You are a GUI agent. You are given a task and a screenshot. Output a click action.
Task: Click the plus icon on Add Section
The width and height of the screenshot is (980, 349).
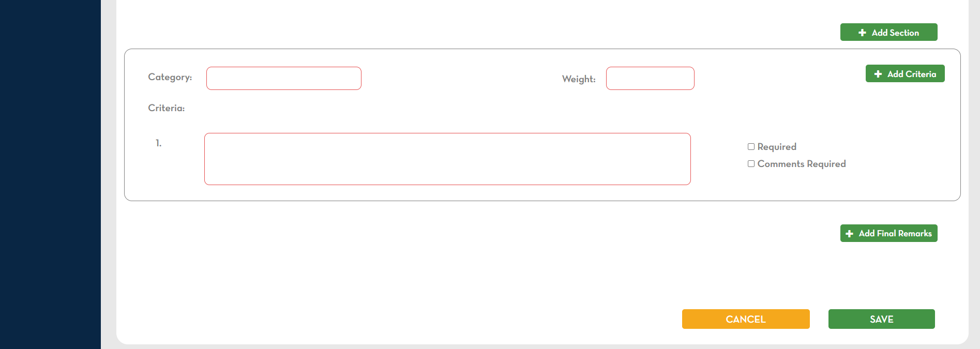(x=862, y=33)
